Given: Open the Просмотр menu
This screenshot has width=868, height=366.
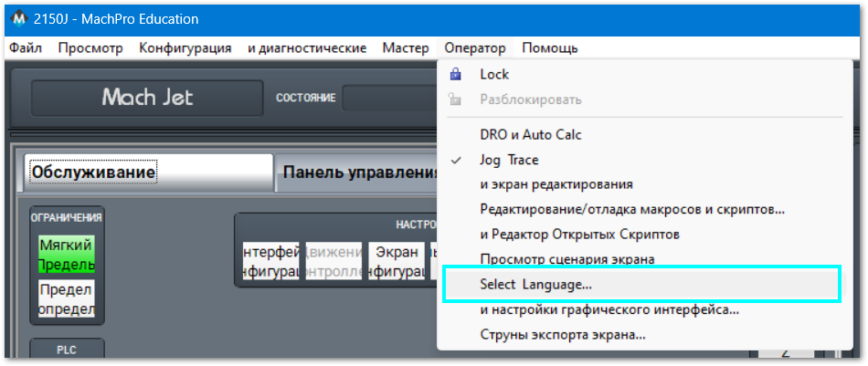Looking at the screenshot, I should pos(90,47).
